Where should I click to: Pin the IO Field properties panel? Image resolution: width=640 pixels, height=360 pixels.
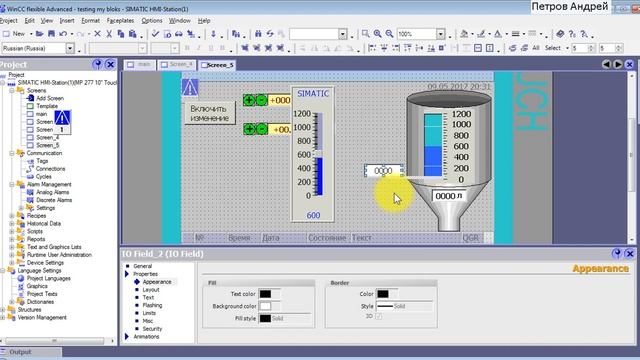[617, 254]
